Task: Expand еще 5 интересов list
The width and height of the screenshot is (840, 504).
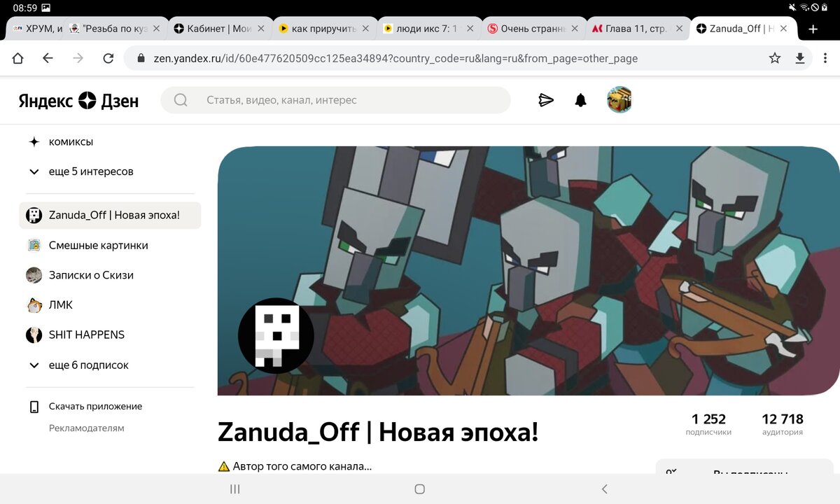Action: coord(80,171)
